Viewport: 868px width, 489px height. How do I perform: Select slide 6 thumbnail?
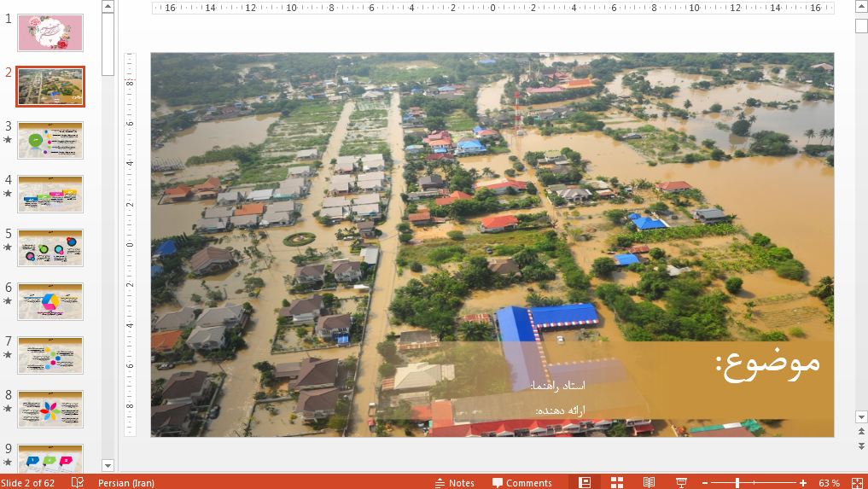click(50, 301)
